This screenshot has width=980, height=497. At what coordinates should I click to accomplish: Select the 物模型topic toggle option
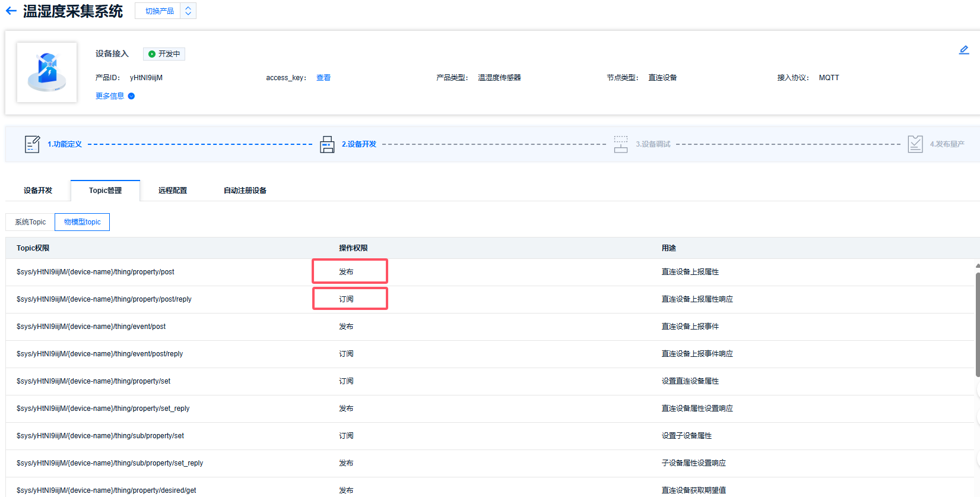click(x=82, y=222)
